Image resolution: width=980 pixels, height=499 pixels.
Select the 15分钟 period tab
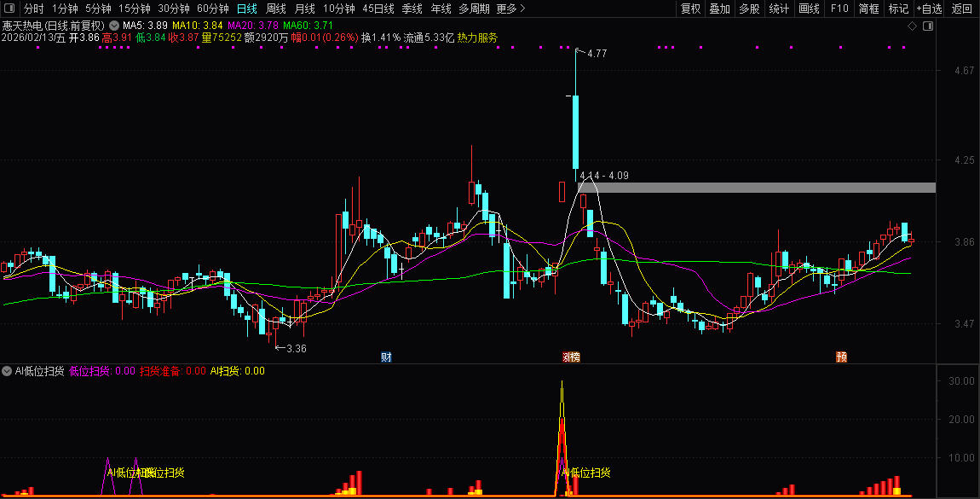coord(135,9)
